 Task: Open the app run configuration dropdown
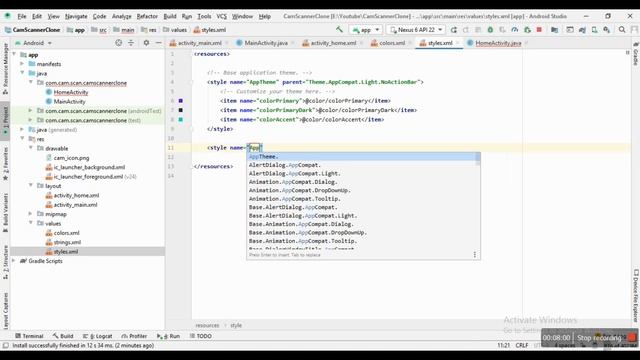tap(366, 30)
